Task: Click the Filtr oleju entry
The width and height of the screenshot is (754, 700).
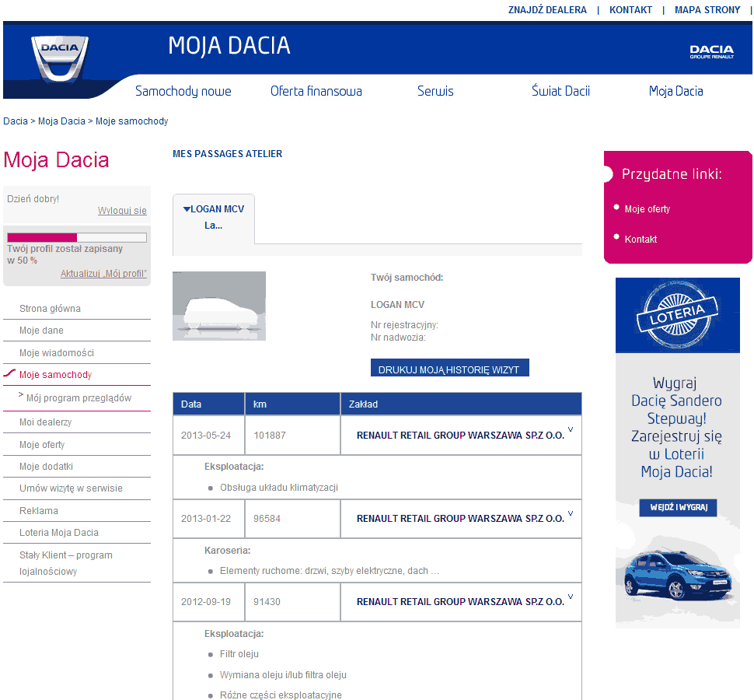Action: coord(239,654)
